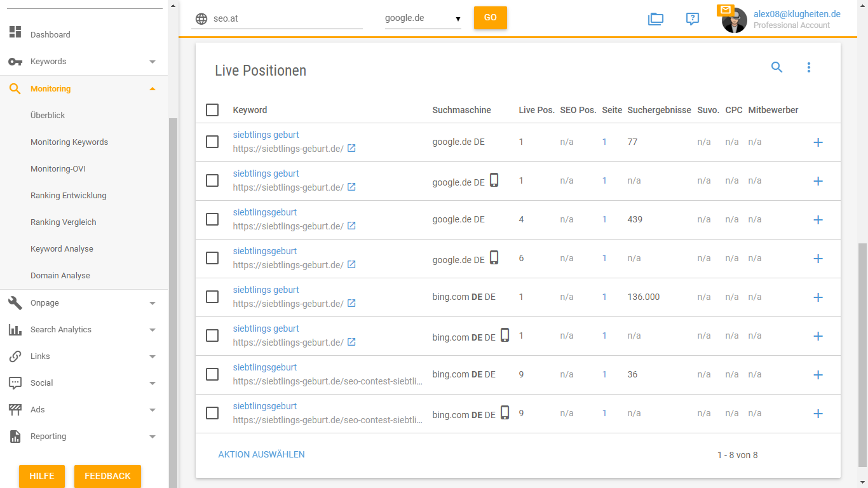The image size is (868, 488).
Task: Tick checkbox for bing.com row with 136.000 results
Action: pos(212,297)
